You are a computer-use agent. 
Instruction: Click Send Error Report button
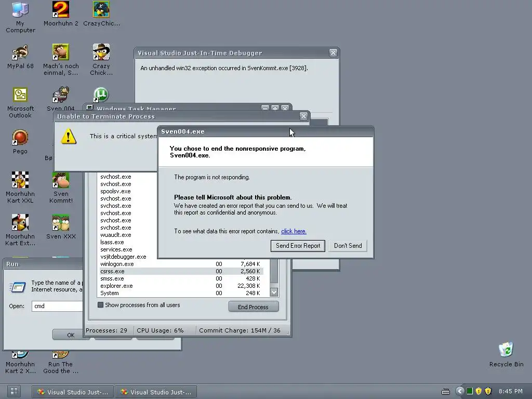pyautogui.click(x=298, y=246)
